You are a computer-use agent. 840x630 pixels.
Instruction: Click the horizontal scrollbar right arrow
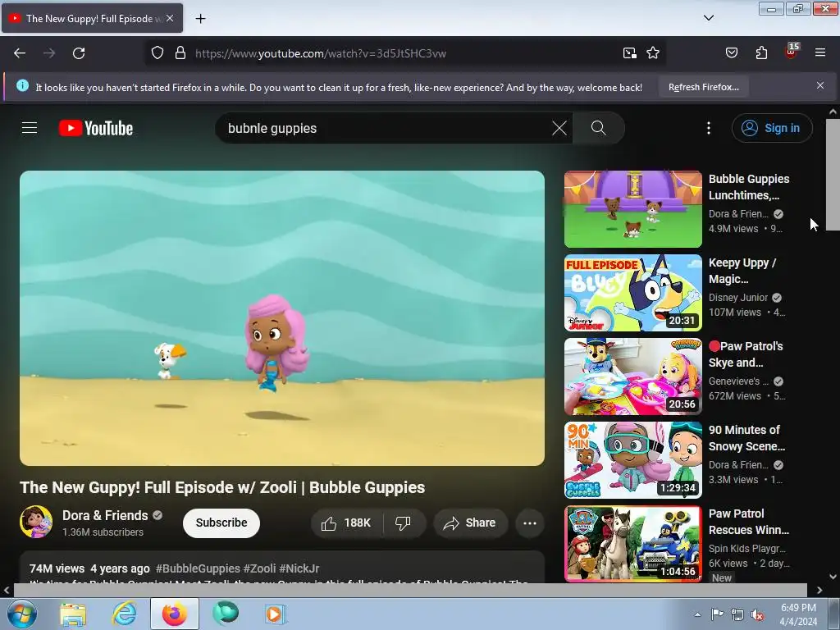(x=819, y=590)
